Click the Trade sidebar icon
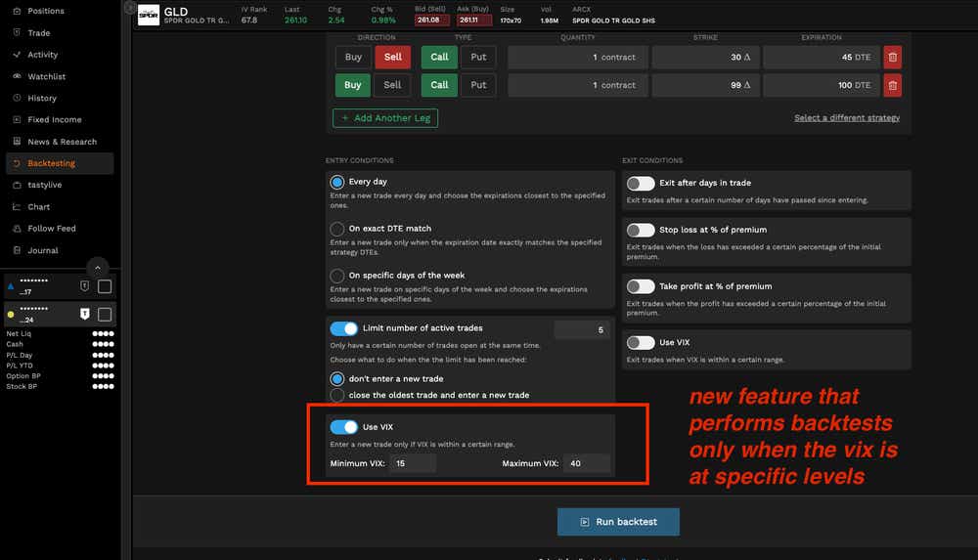Viewport: 978px width, 560px height. tap(17, 32)
